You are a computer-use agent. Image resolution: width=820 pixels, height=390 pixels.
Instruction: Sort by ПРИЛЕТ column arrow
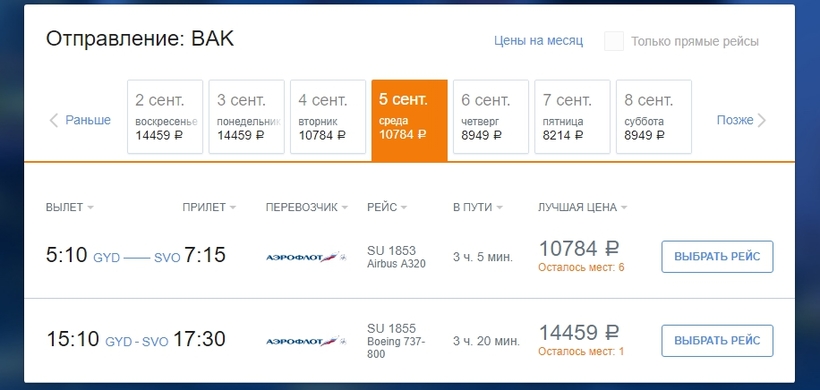tap(233, 208)
